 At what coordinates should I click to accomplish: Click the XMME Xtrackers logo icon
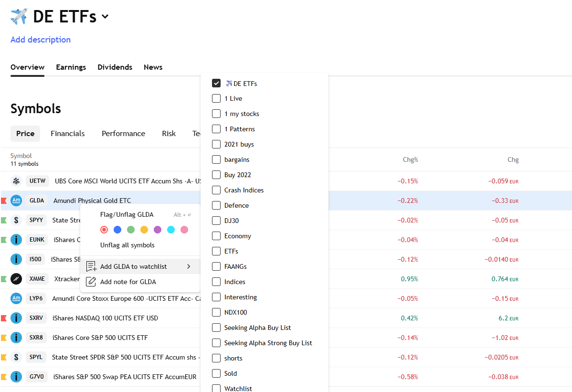16,279
